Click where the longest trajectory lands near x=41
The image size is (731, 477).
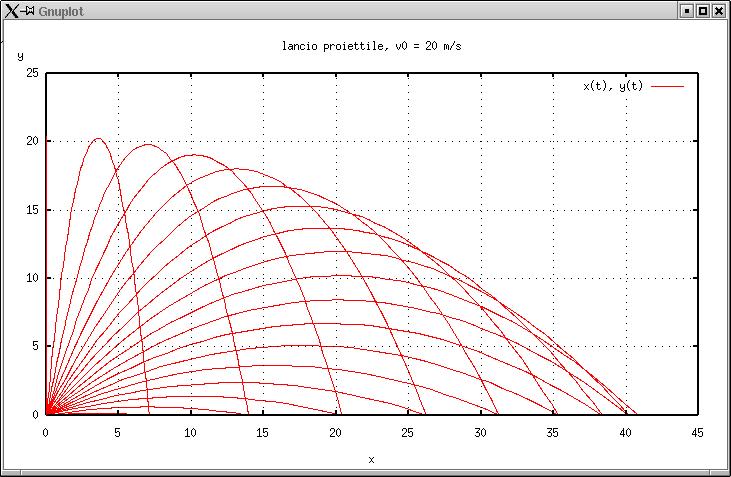tap(637, 413)
